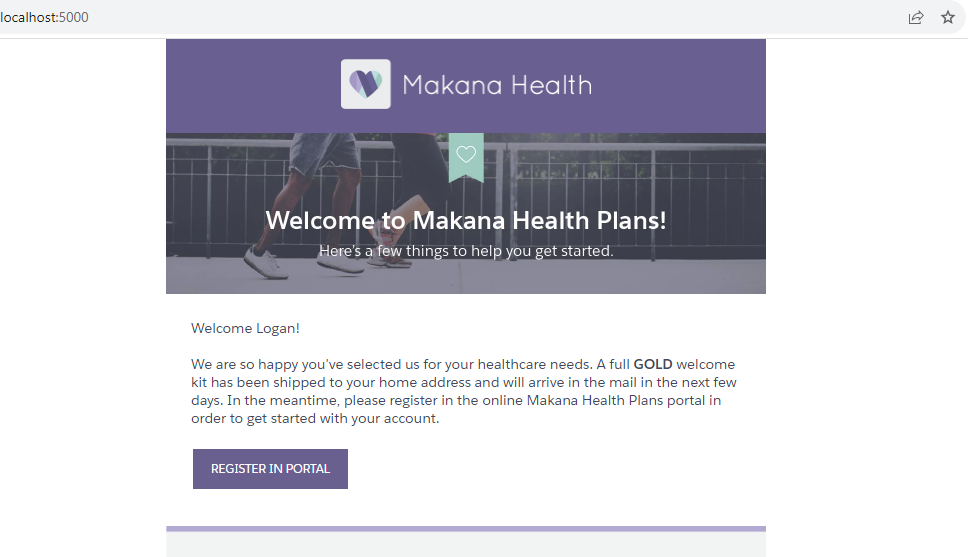Click the purple divider bar above footer
The width and height of the screenshot is (968, 557).
466,528
